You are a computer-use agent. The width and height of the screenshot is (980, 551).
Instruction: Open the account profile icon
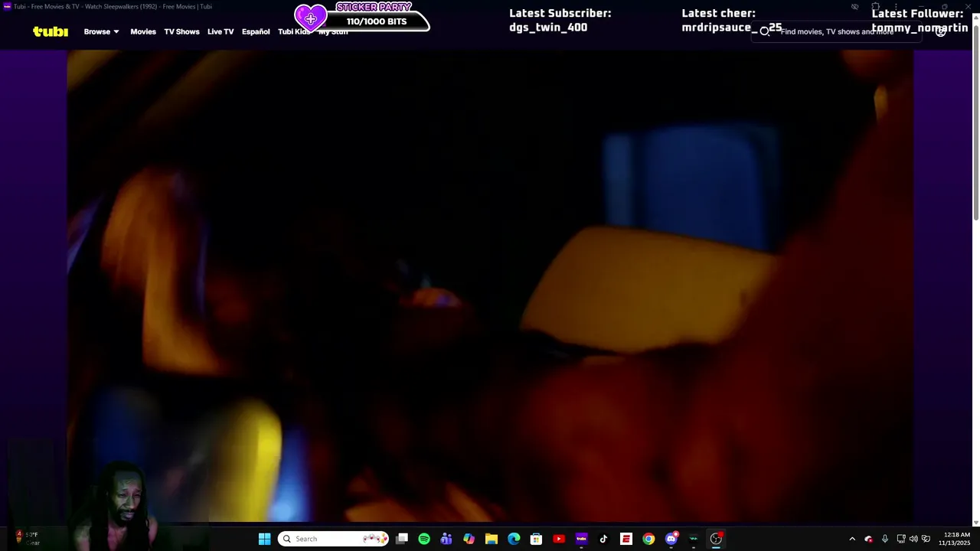point(941,31)
